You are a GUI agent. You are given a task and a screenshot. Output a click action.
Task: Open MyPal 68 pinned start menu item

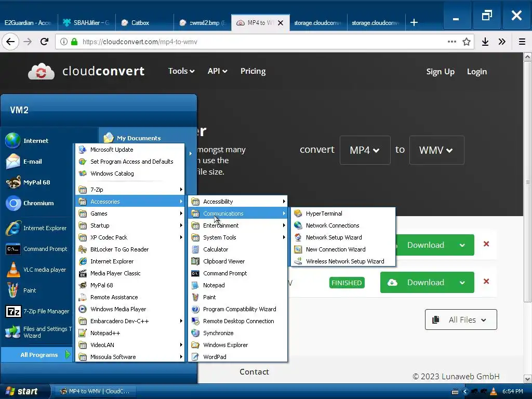[x=37, y=182]
